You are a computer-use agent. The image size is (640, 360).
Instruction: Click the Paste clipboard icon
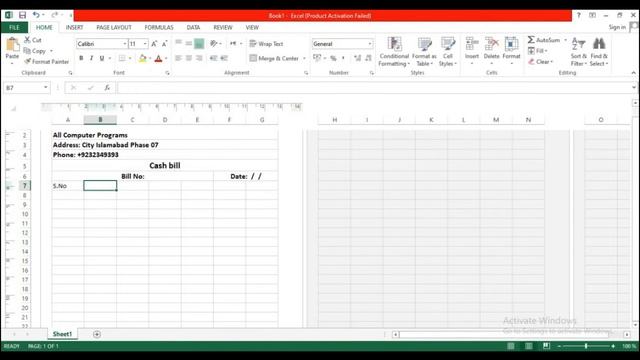click(x=12, y=44)
